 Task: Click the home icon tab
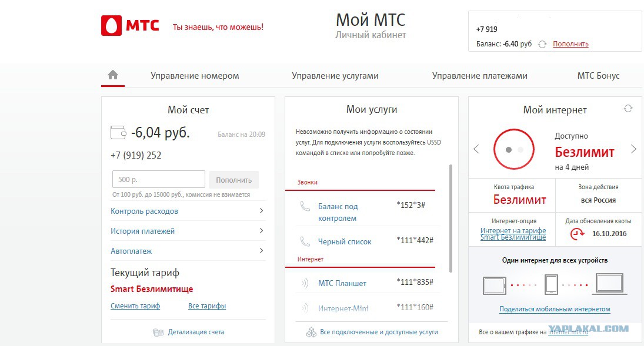[x=113, y=75]
